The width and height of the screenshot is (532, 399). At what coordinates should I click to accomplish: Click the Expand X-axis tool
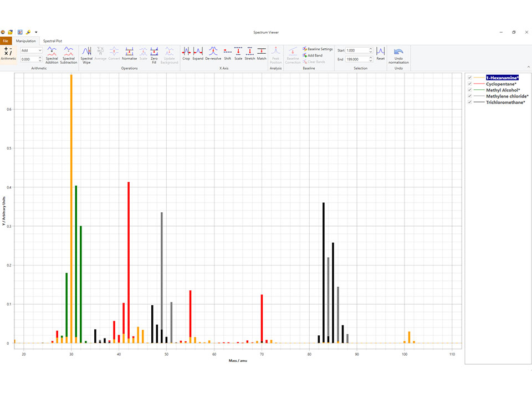(198, 54)
